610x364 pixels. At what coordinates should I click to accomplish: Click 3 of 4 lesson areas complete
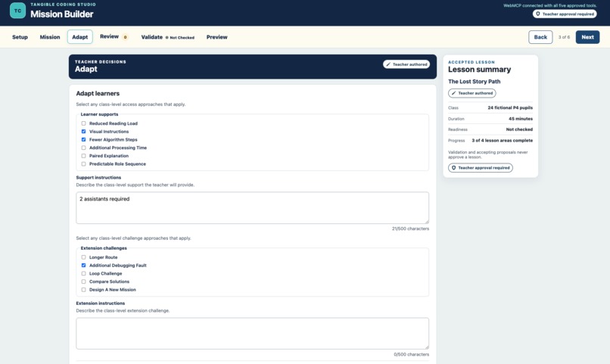503,141
